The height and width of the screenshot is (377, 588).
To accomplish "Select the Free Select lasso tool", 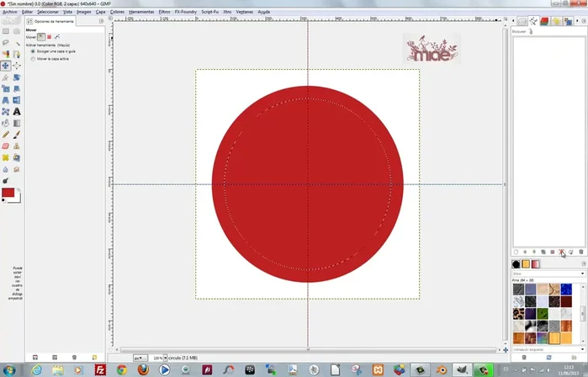I will point(6,43).
